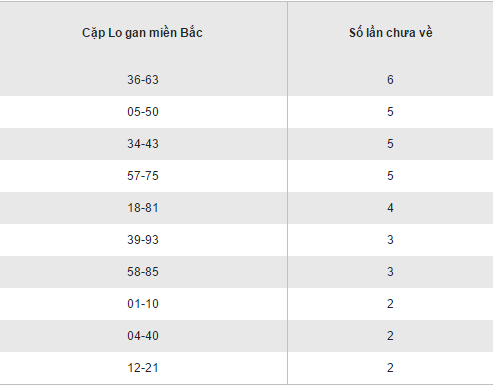Select the 36-63 pair cell
The width and height of the screenshot is (494, 385).
pos(143,80)
